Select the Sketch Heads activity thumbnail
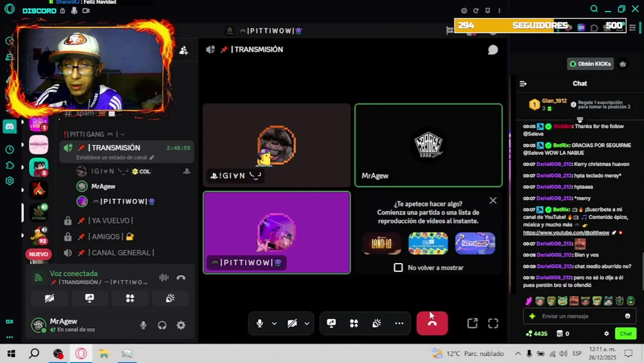 point(475,244)
